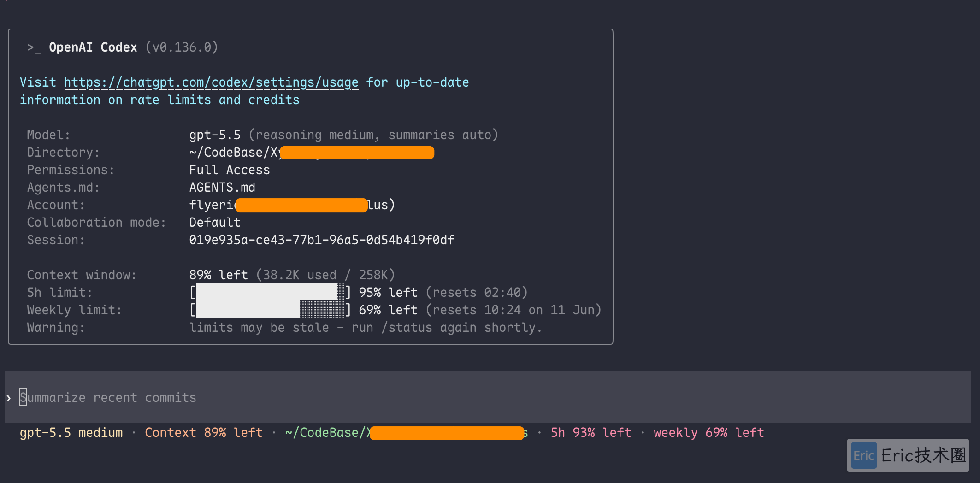Click the Collaboration mode value Default
The image size is (980, 483).
[215, 223]
